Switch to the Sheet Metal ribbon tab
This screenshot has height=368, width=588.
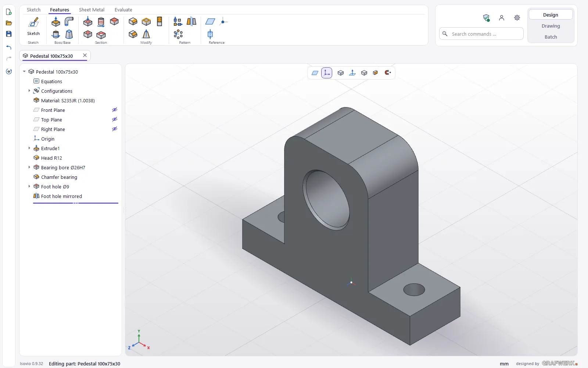click(92, 10)
